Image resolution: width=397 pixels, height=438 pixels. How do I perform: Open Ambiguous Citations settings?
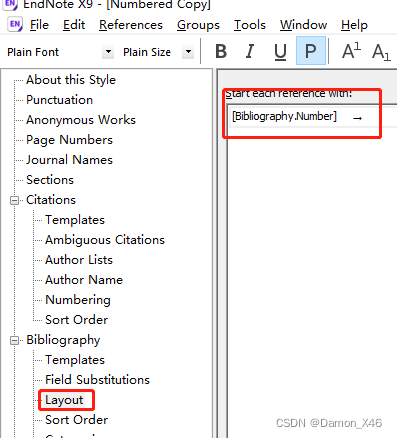point(105,240)
